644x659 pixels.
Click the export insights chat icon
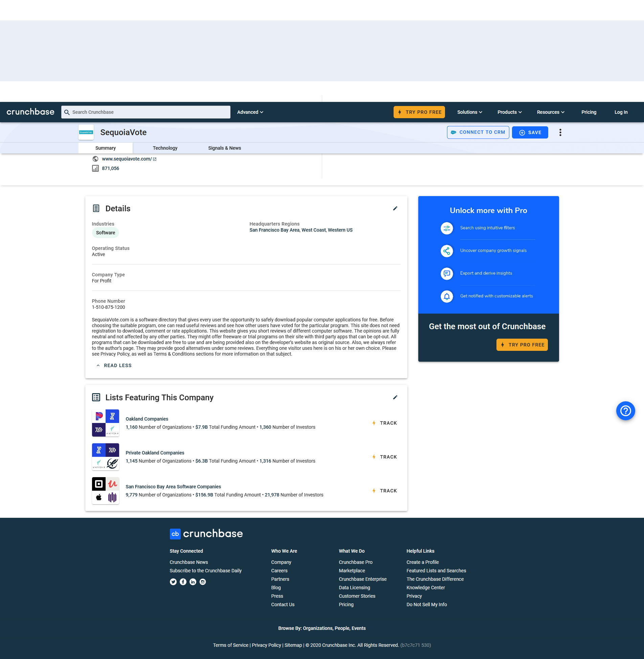(447, 274)
